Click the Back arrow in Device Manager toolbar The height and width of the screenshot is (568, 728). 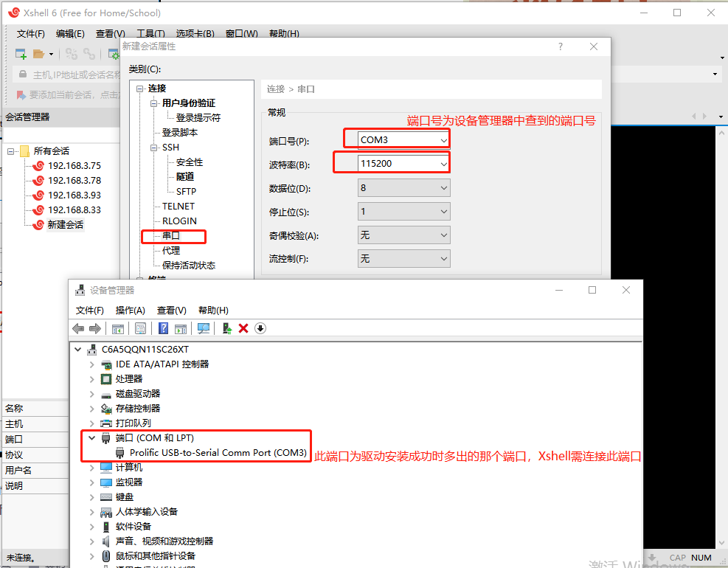tap(78, 329)
